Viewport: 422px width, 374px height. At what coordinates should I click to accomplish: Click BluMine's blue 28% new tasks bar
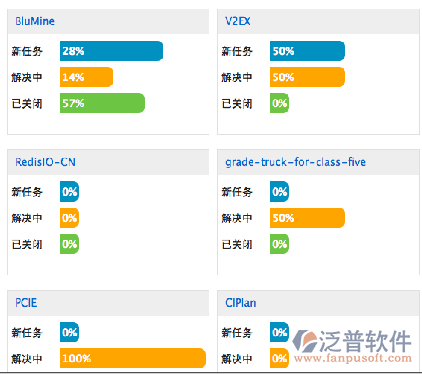(111, 51)
